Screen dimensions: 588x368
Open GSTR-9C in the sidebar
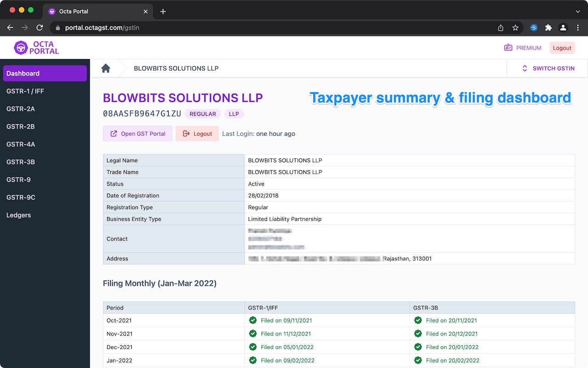click(x=21, y=197)
